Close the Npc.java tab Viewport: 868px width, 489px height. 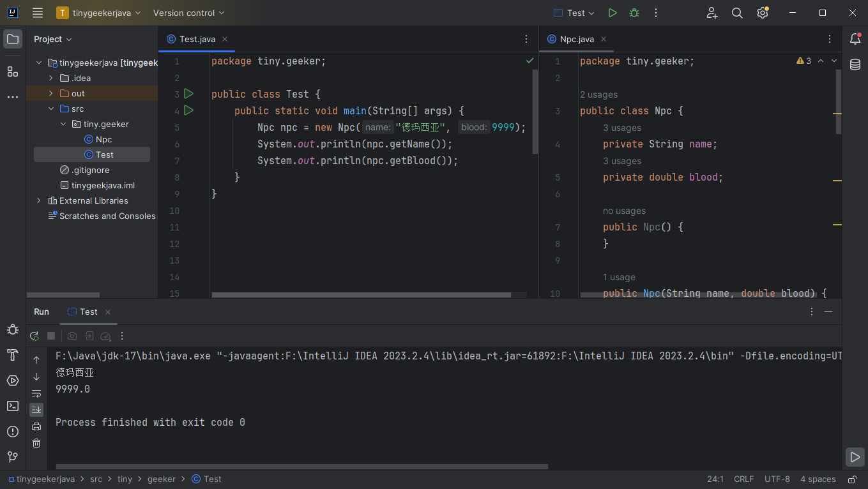[x=604, y=39]
